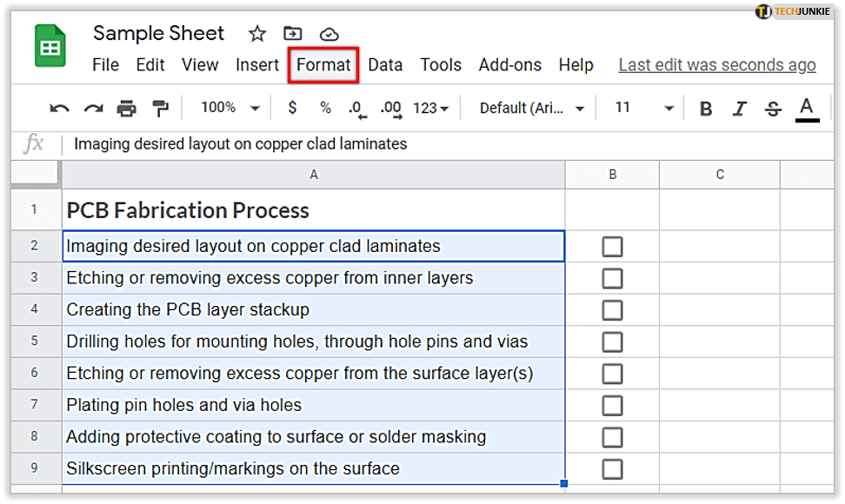Star the Sample Sheet document
The width and height of the screenshot is (845, 504).
tap(257, 34)
